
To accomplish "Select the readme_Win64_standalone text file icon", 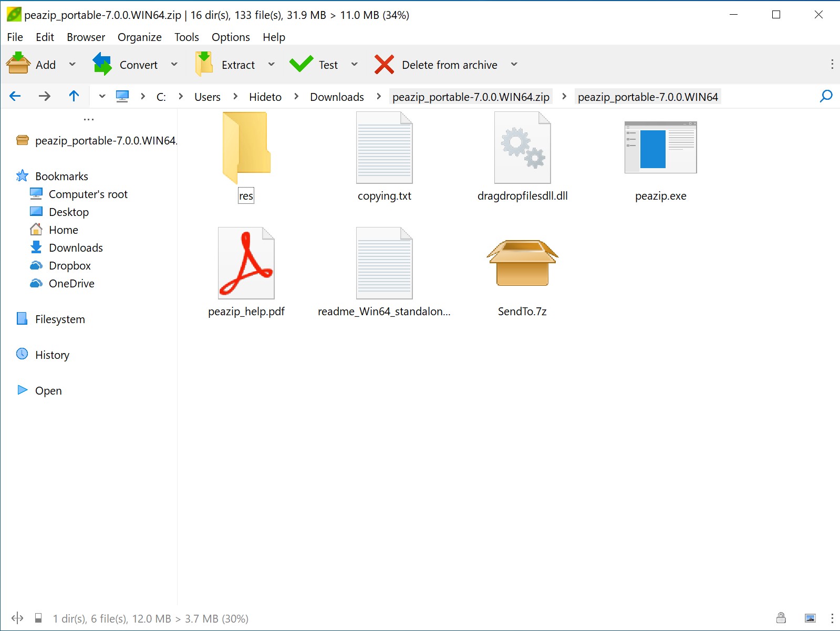I will tap(385, 263).
